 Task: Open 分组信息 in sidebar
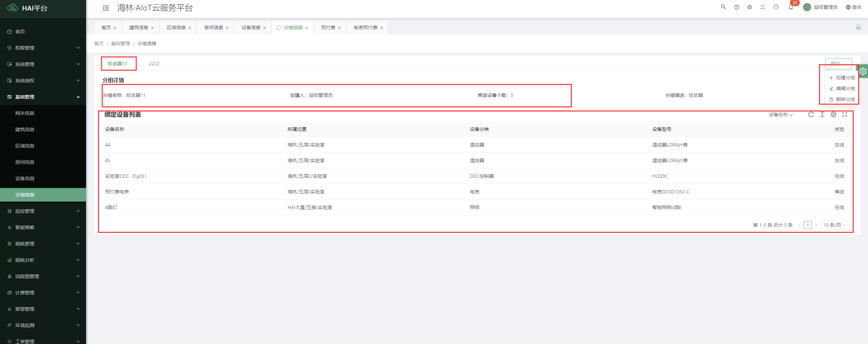point(43,195)
